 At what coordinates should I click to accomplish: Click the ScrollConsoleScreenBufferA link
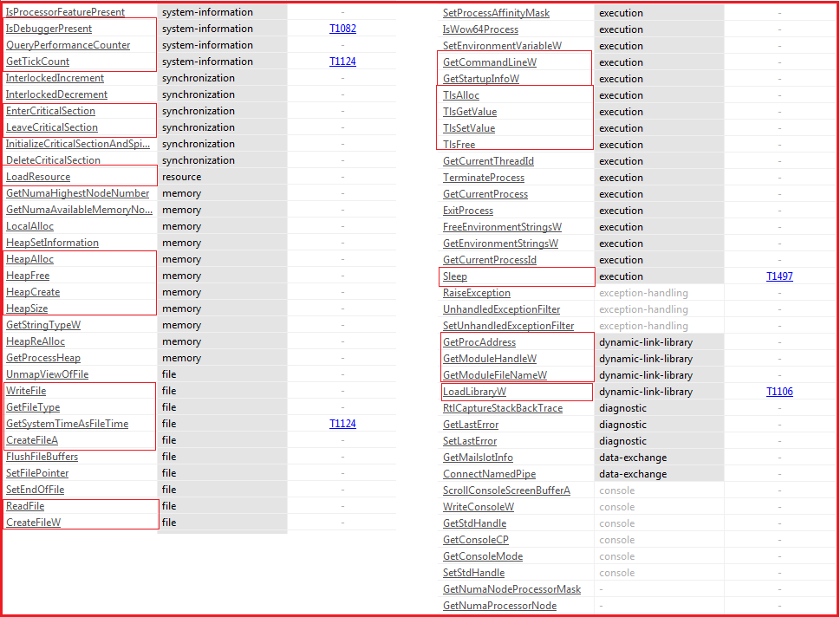click(x=507, y=490)
